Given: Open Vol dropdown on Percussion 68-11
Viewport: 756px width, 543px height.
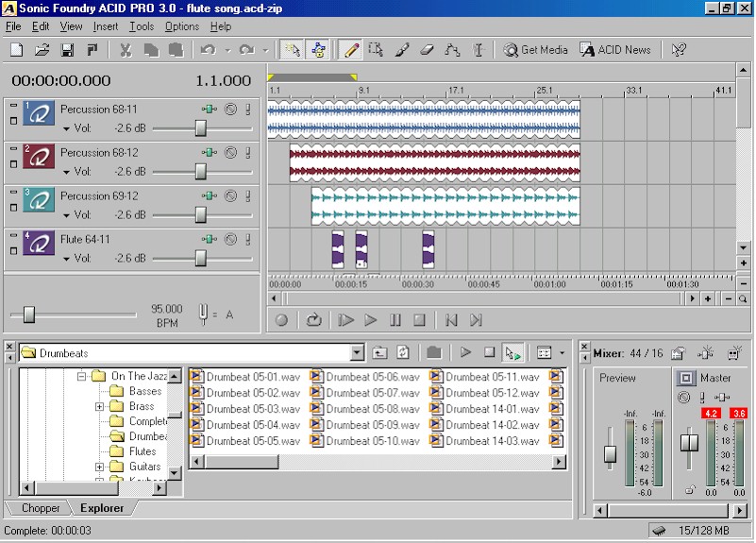Looking at the screenshot, I should click(66, 128).
